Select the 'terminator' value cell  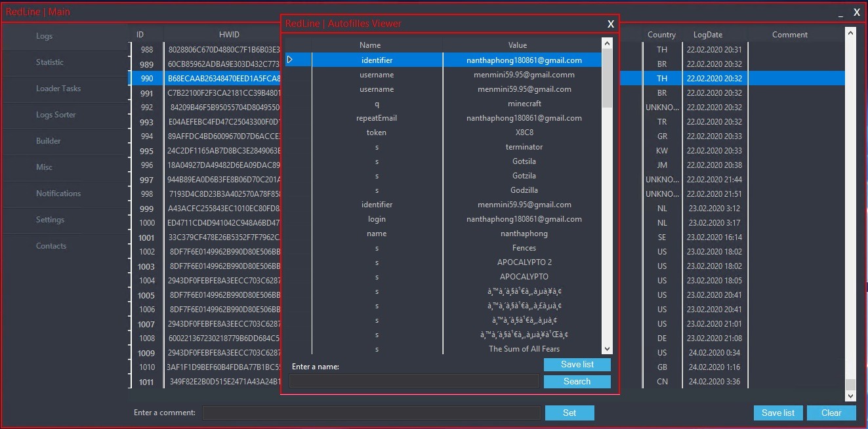click(524, 147)
